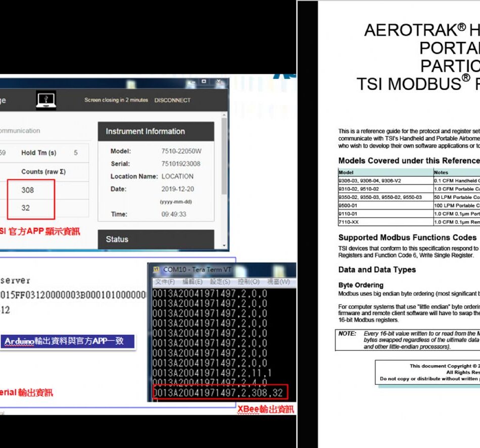
Task: Click the 7510-22050W model value
Action: (181, 151)
